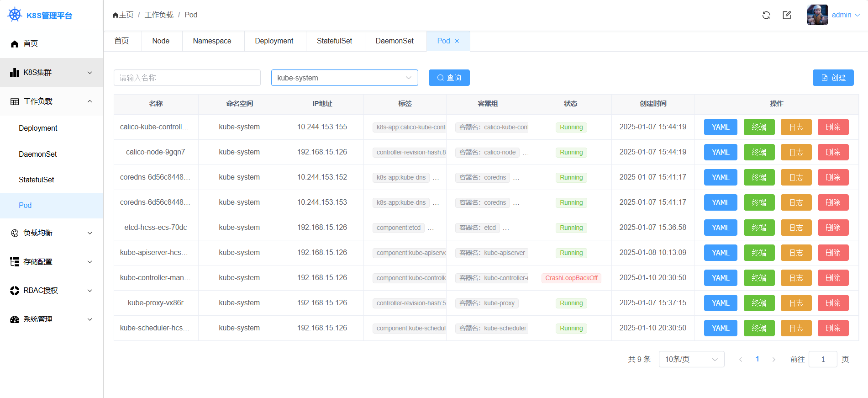Delete the kube-controller-manager CrashLoopBackOff pod
This screenshot has height=398, width=868.
[x=833, y=278]
